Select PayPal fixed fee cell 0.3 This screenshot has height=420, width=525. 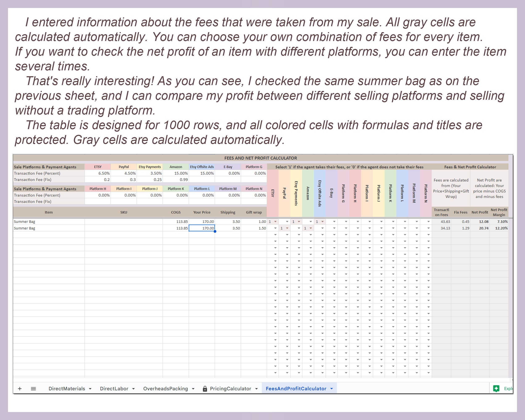[x=124, y=180]
